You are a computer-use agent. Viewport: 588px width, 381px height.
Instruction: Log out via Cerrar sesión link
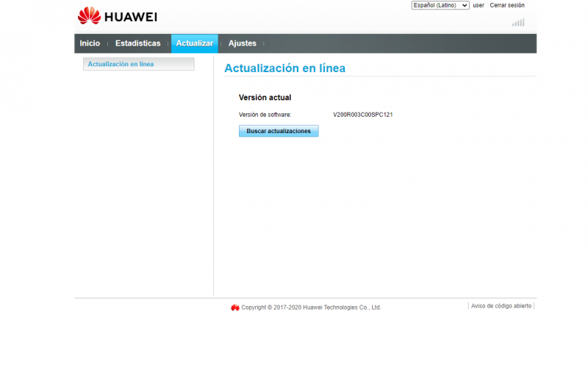tap(507, 5)
